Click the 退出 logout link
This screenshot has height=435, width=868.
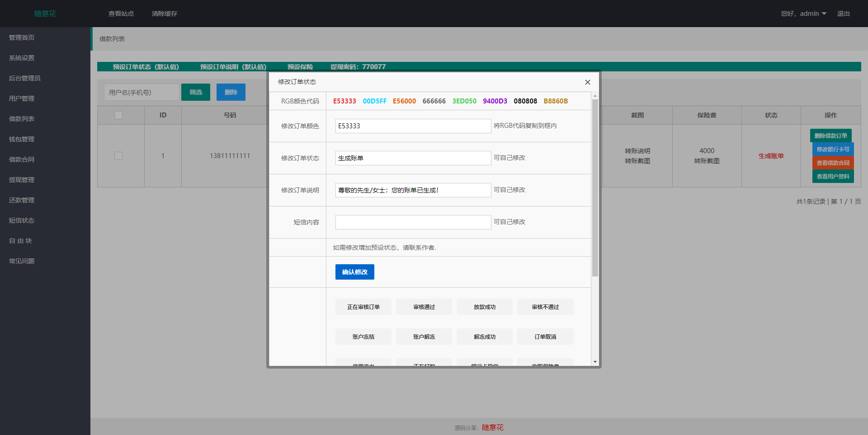tap(843, 14)
